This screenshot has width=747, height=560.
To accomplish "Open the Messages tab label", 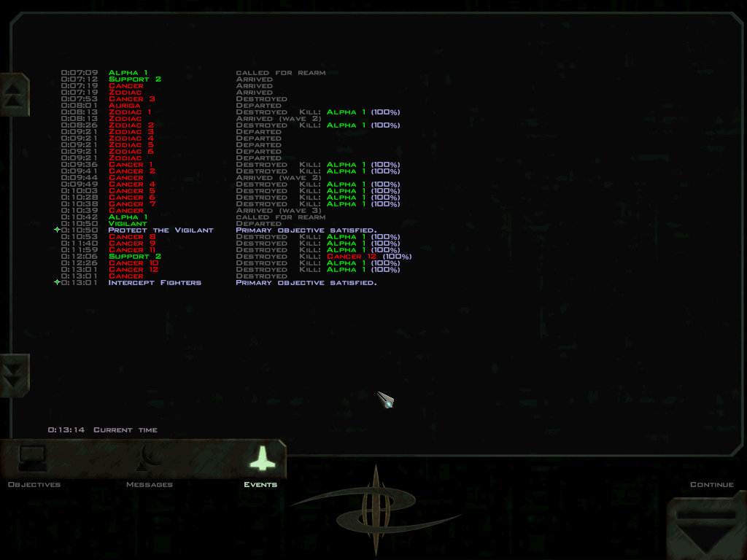I will (149, 485).
